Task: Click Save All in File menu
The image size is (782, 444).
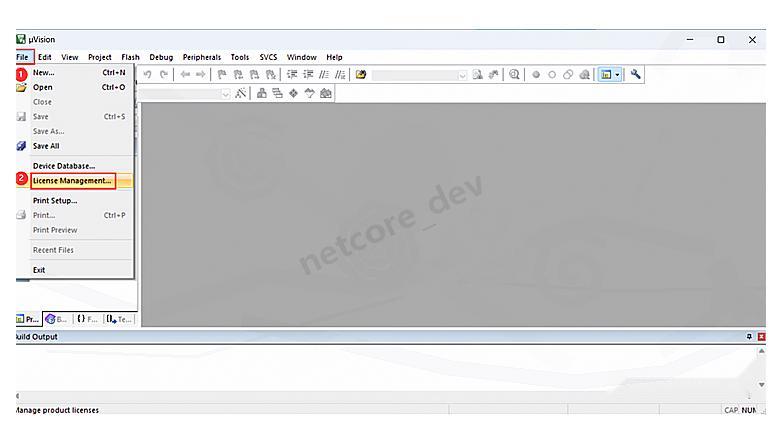Action: (46, 146)
